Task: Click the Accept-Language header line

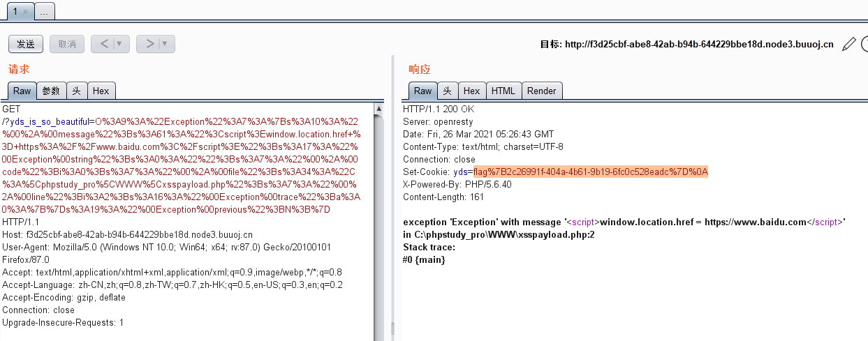Action: [x=172, y=285]
